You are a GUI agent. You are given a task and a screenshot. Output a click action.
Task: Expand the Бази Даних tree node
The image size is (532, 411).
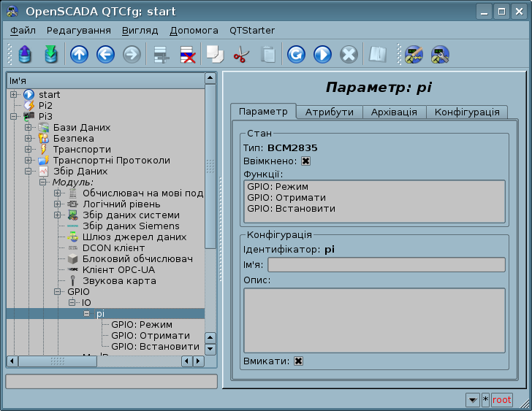click(28, 128)
